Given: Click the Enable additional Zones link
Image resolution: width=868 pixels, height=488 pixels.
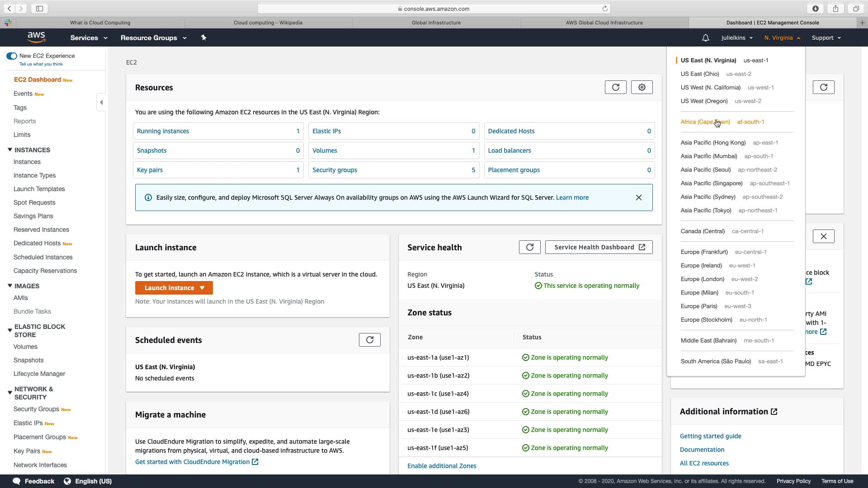Looking at the screenshot, I should pos(441,466).
